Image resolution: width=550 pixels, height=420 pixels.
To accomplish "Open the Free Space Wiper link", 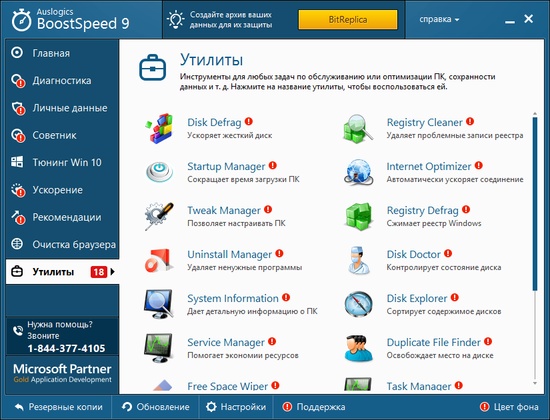I will [x=227, y=386].
